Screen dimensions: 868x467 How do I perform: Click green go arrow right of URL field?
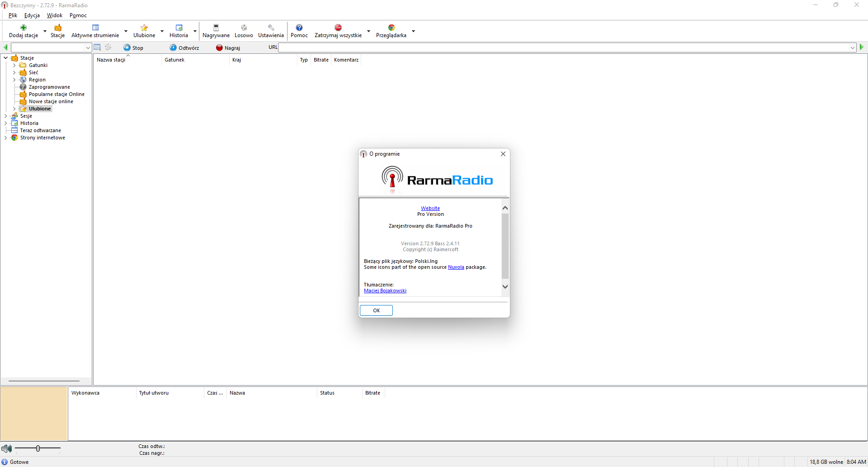tap(861, 47)
